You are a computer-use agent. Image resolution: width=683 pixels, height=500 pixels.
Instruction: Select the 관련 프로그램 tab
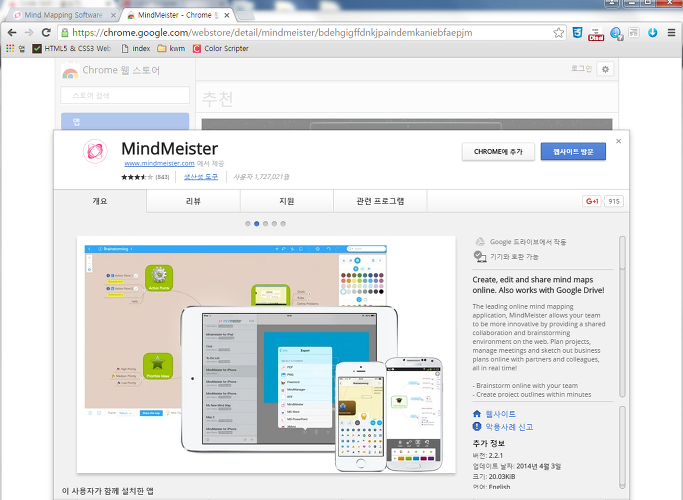[x=380, y=201]
